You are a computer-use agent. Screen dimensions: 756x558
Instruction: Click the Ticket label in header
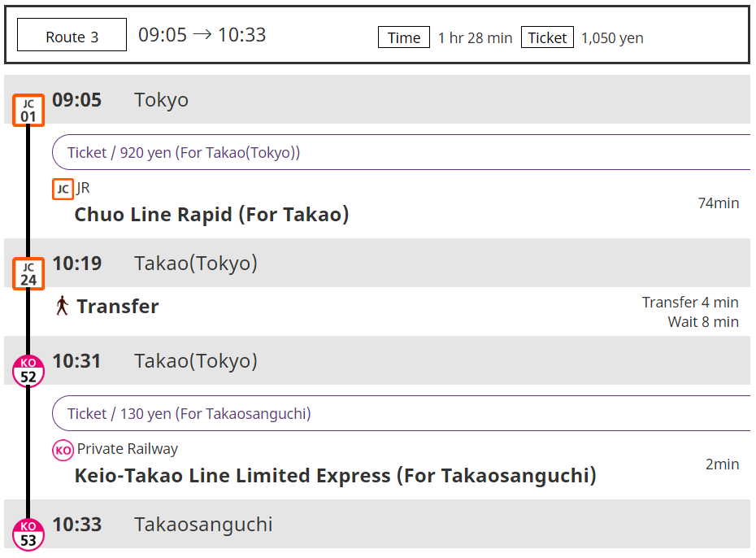547,37
